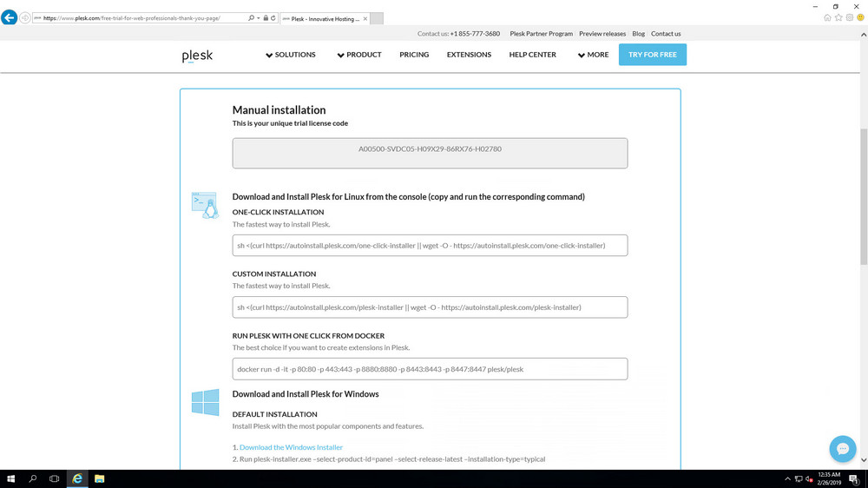
Task: Click the volume tray icon
Action: coord(809,479)
